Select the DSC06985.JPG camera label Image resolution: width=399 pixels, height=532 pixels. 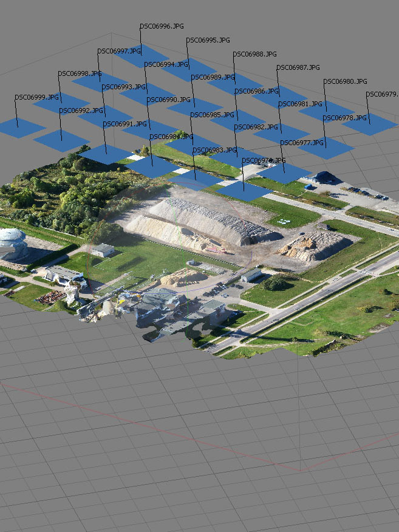point(213,115)
